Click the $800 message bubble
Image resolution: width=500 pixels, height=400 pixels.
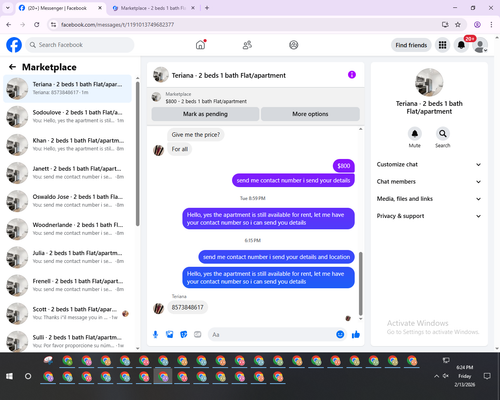[x=344, y=166]
